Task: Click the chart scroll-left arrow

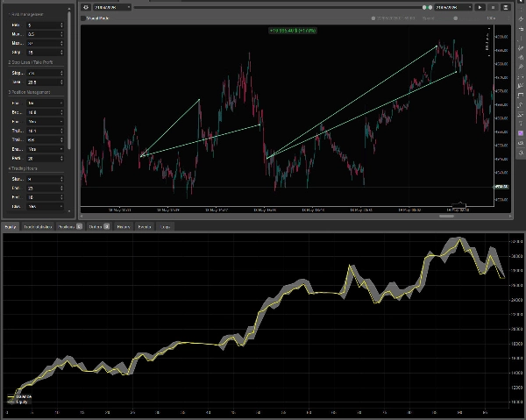Action: tap(82, 217)
